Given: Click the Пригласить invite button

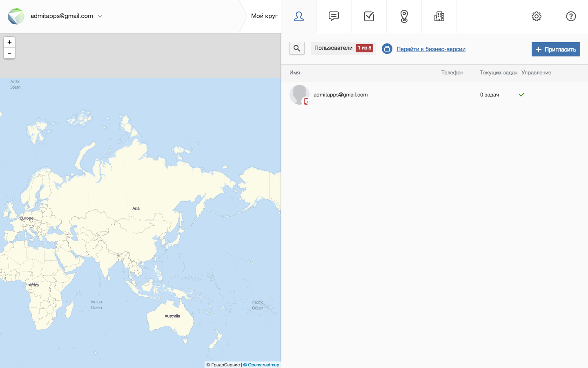Looking at the screenshot, I should [x=556, y=49].
